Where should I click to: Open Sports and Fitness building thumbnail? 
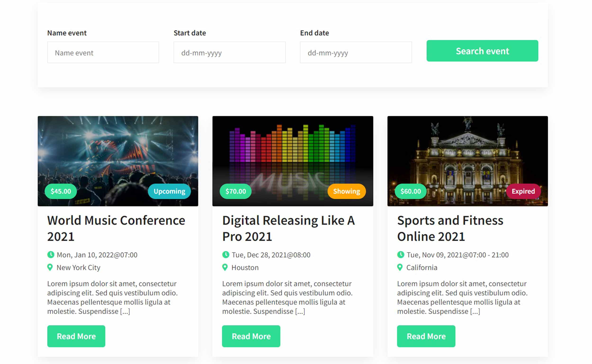467,161
